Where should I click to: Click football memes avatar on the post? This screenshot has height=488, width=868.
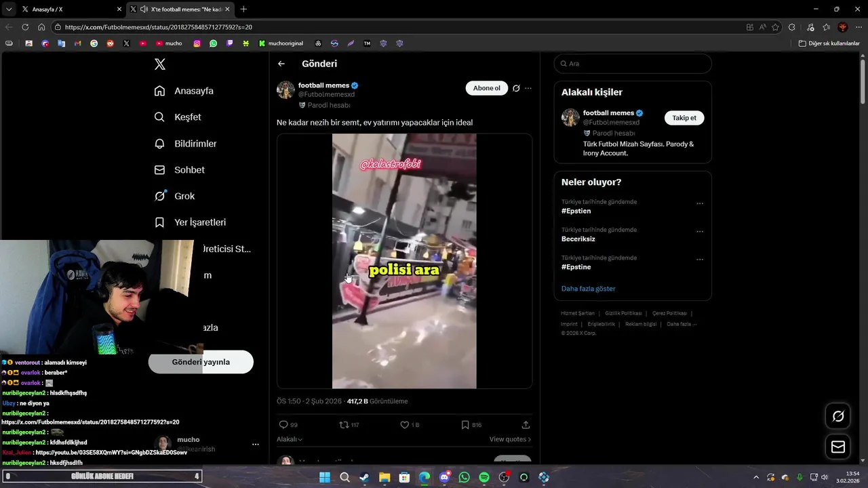pyautogui.click(x=285, y=90)
